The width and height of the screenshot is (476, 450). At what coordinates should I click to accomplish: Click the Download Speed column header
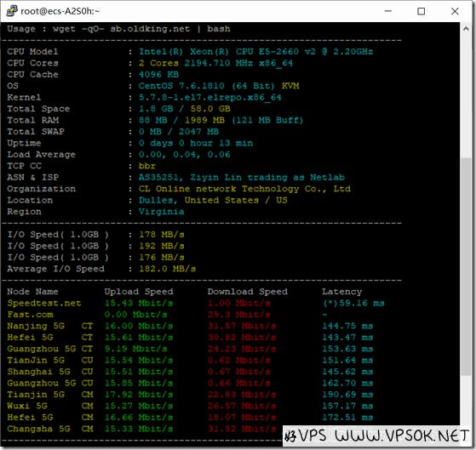click(248, 292)
